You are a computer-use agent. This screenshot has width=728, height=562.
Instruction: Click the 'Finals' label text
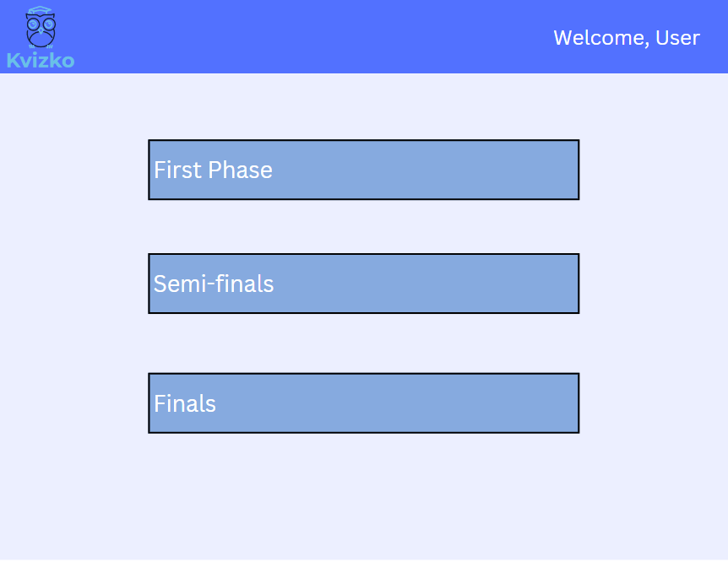tap(185, 404)
